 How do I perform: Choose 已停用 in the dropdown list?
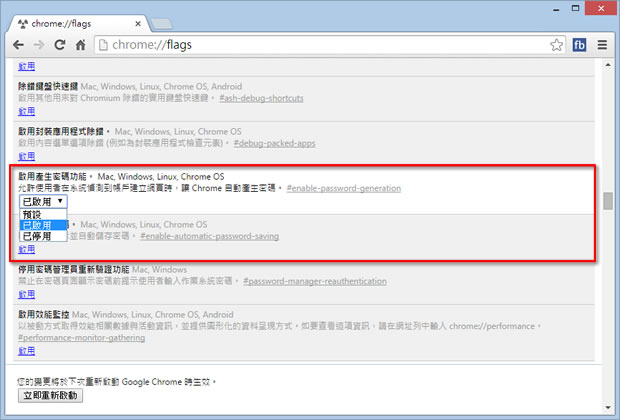coord(43,236)
